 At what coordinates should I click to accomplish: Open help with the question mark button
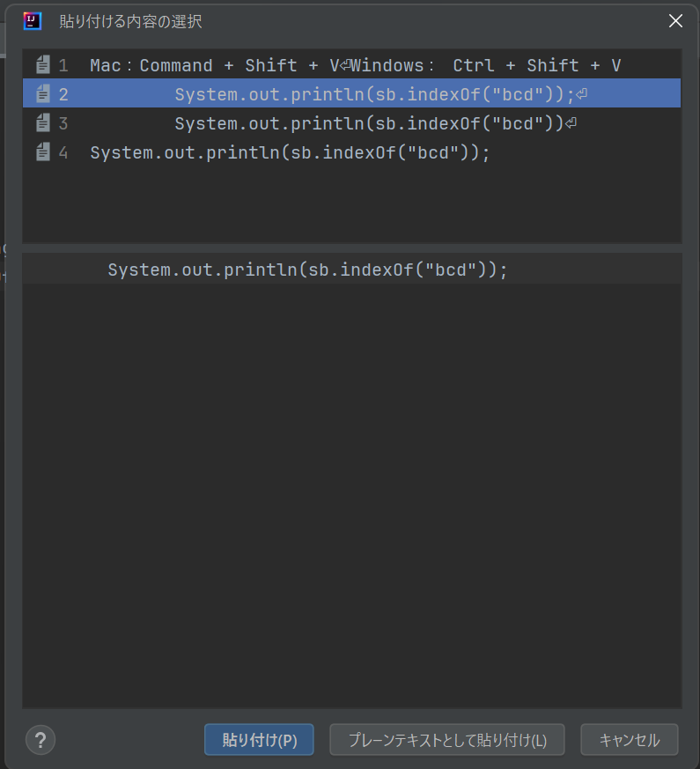tap(41, 740)
